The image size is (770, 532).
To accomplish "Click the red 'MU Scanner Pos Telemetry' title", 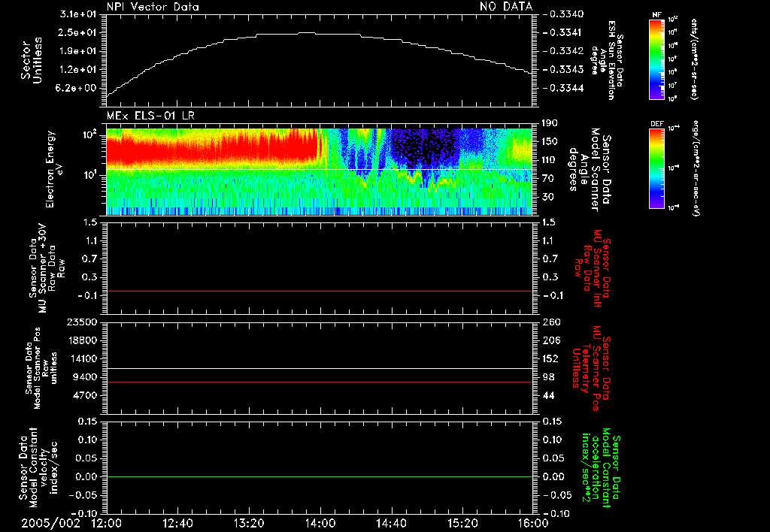I will [591, 368].
